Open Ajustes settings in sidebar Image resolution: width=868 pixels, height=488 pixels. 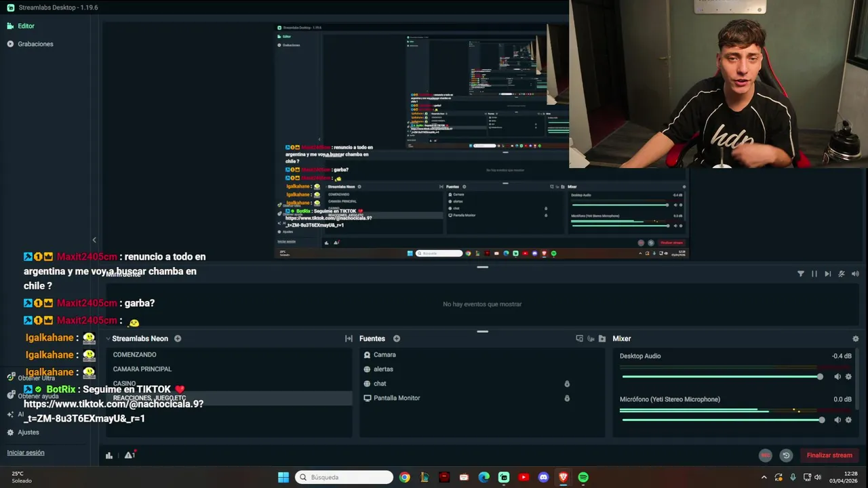23,432
